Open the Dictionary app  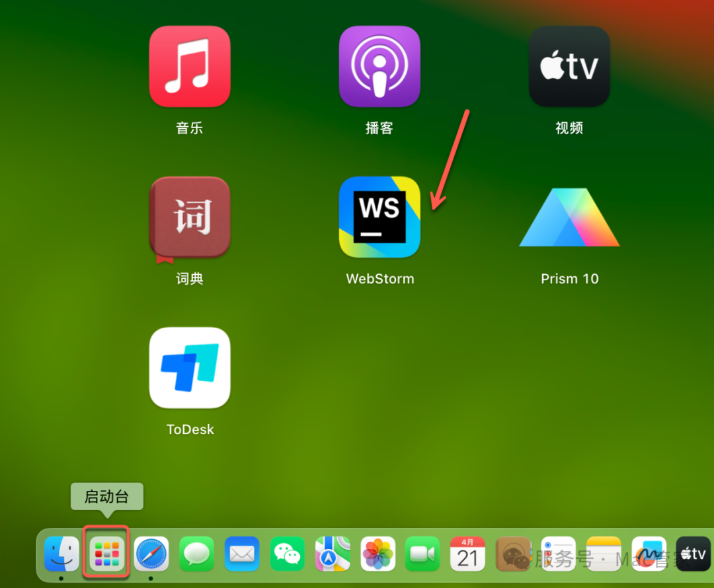(x=190, y=217)
